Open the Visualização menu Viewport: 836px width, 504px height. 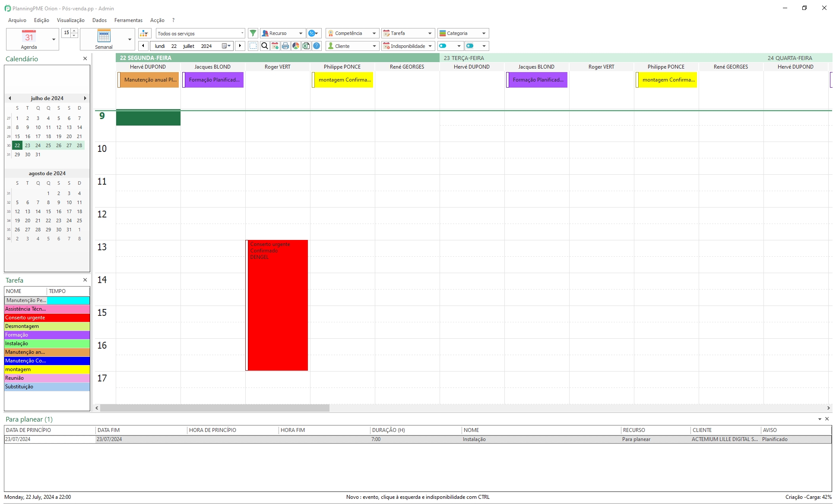tap(71, 20)
